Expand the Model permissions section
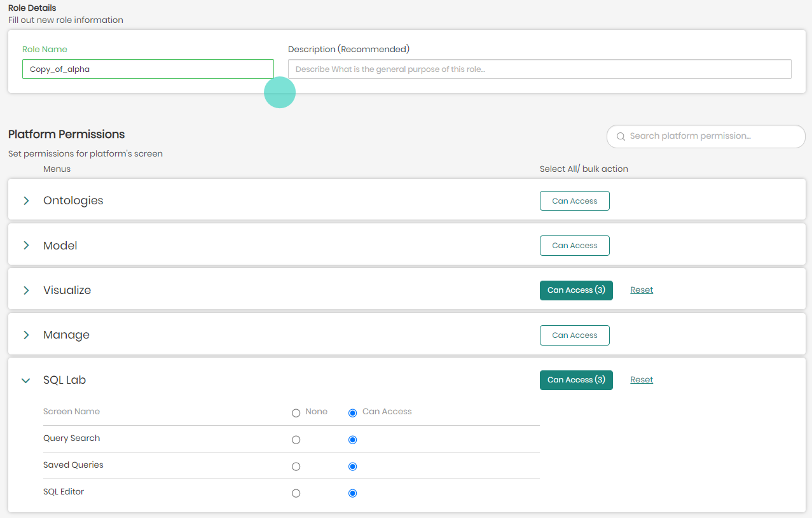812x518 pixels. (25, 245)
